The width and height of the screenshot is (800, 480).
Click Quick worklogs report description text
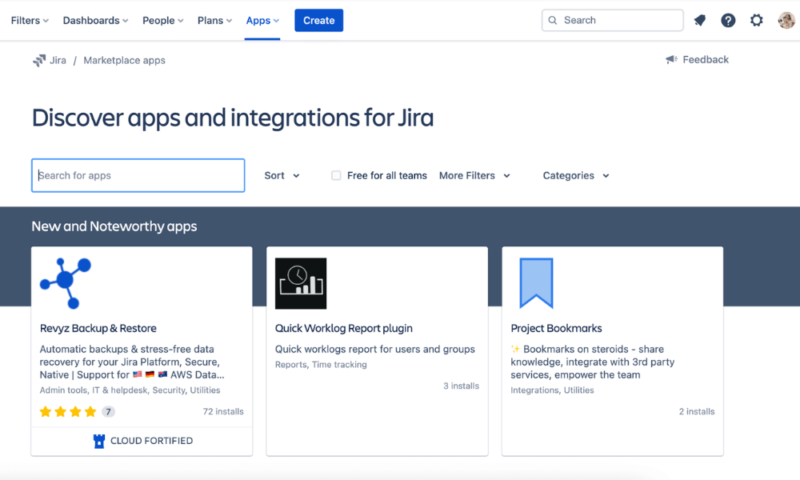tap(375, 349)
